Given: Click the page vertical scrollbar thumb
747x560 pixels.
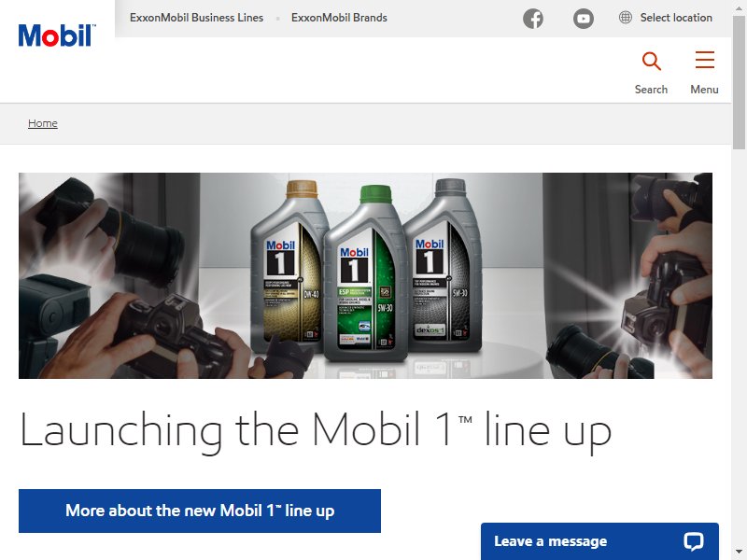Looking at the screenshot, I should coord(739,81).
